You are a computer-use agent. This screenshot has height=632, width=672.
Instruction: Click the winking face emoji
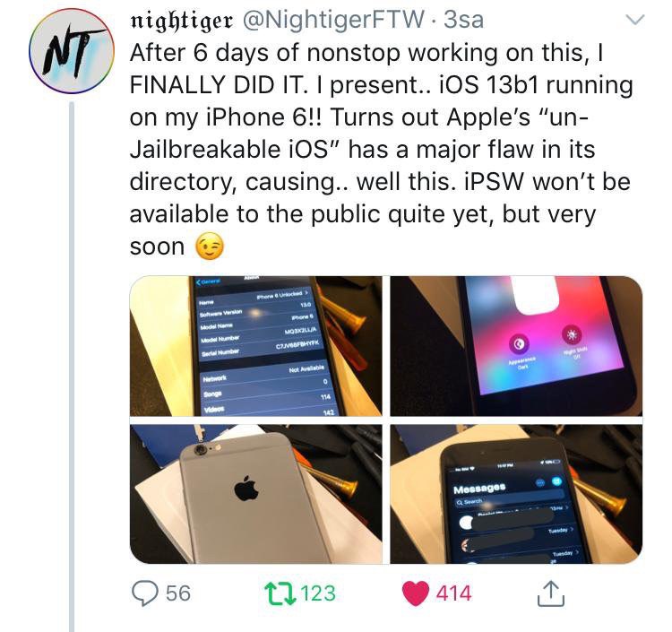pyautogui.click(x=210, y=247)
